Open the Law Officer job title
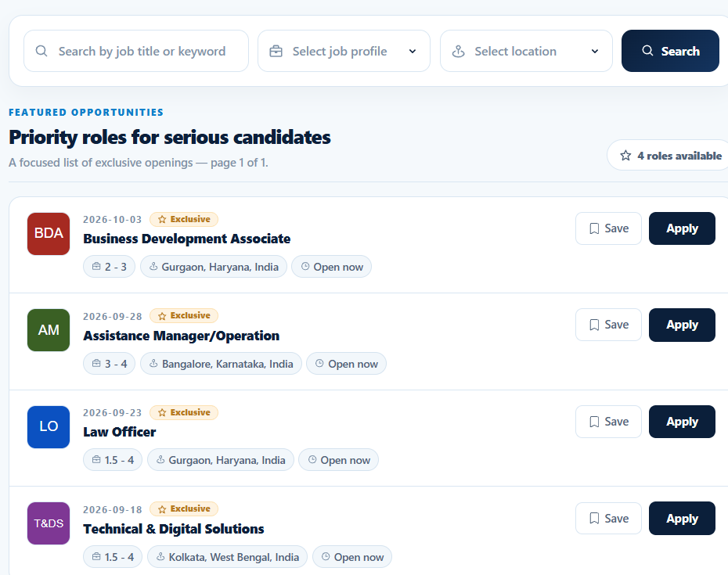The height and width of the screenshot is (575, 728). tap(119, 432)
